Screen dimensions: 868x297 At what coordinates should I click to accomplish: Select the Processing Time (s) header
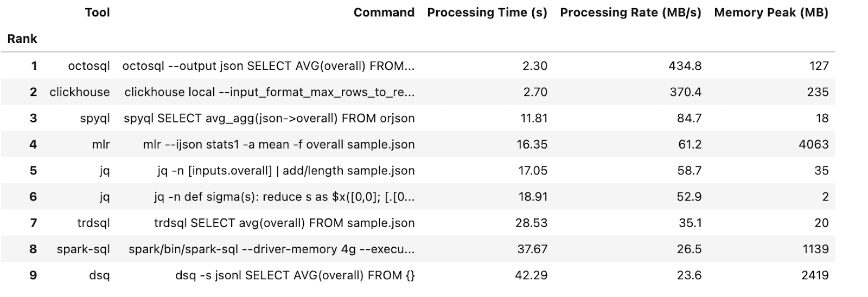(487, 13)
